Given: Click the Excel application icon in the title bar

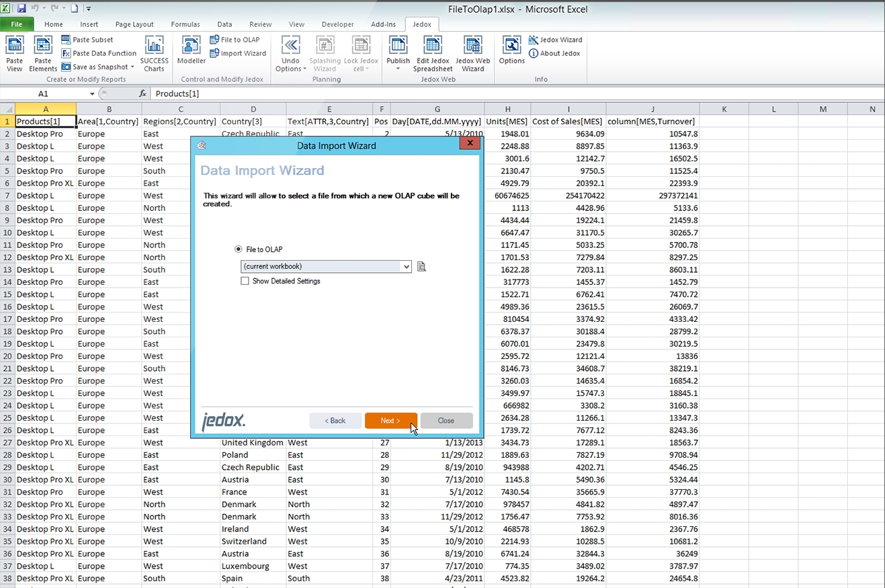Looking at the screenshot, I should click(6, 9).
